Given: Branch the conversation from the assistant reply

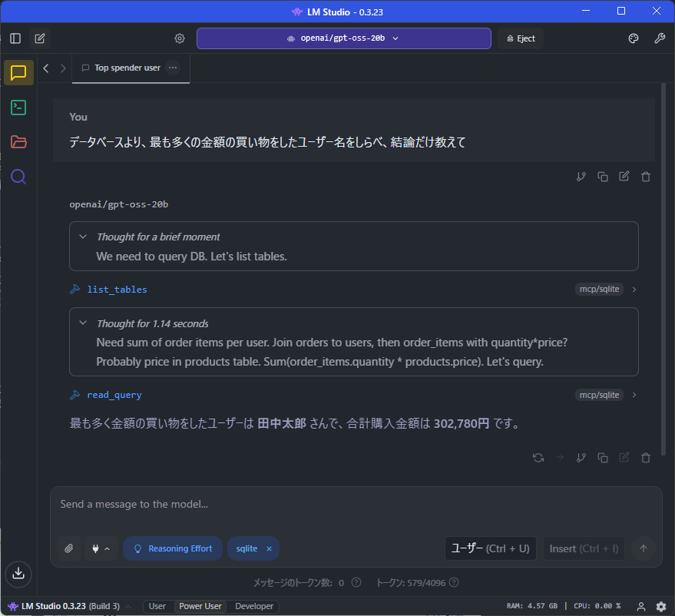Looking at the screenshot, I should point(581,458).
